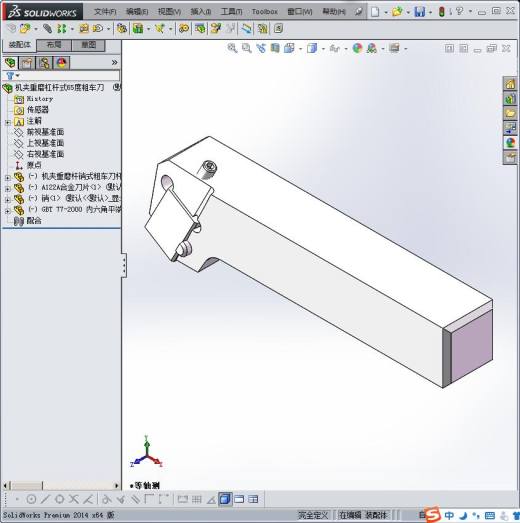The image size is (520, 523).
Task: Toggle the Shaded With Edges view button
Action: pyautogui.click(x=225, y=499)
